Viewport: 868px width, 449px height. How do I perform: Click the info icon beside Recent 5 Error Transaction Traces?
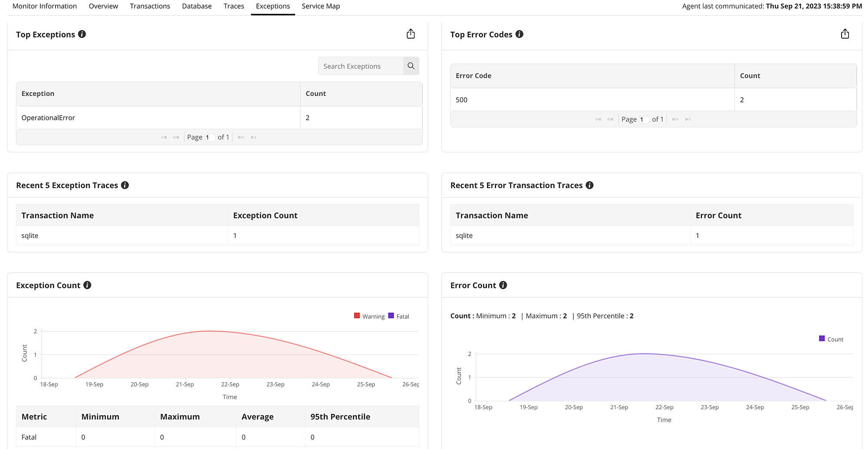coord(589,185)
